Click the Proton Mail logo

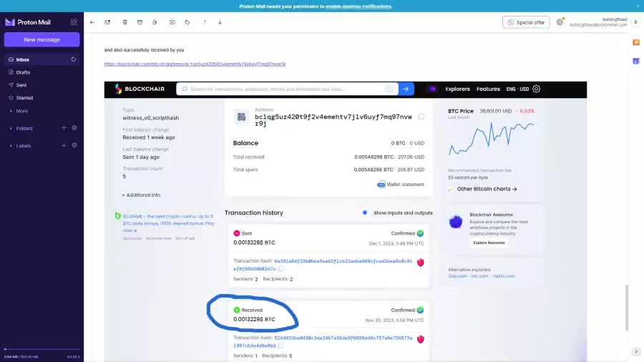[28, 22]
